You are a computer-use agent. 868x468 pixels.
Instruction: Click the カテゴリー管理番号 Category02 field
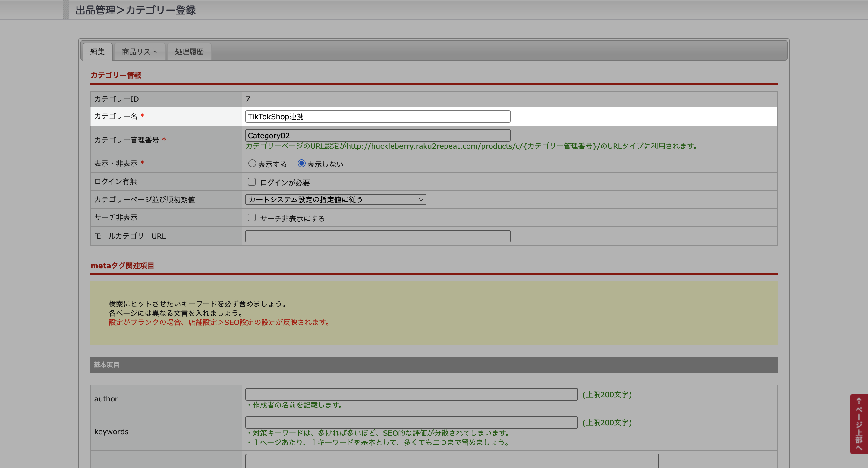377,135
